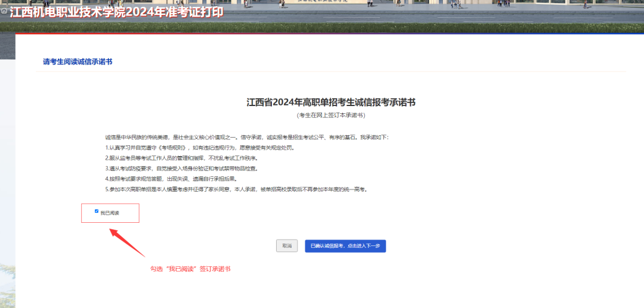Click item 2 about 服从监考员
The height and width of the screenshot is (308, 644).
pos(181,158)
